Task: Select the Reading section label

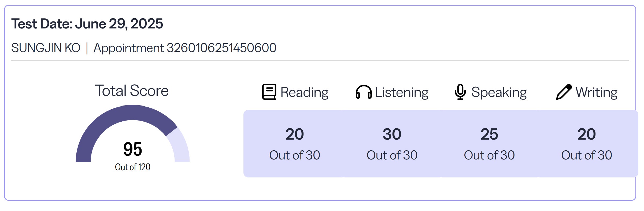Action: [304, 92]
